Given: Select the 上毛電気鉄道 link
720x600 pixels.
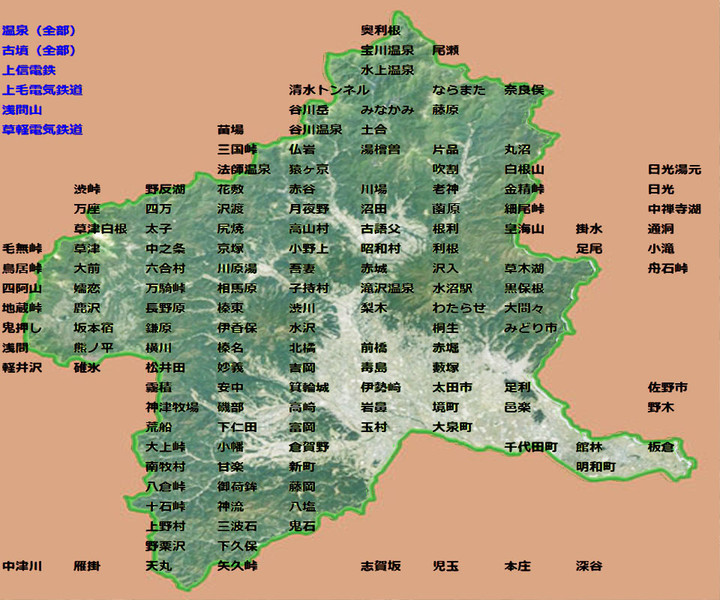Looking at the screenshot, I should (x=42, y=90).
